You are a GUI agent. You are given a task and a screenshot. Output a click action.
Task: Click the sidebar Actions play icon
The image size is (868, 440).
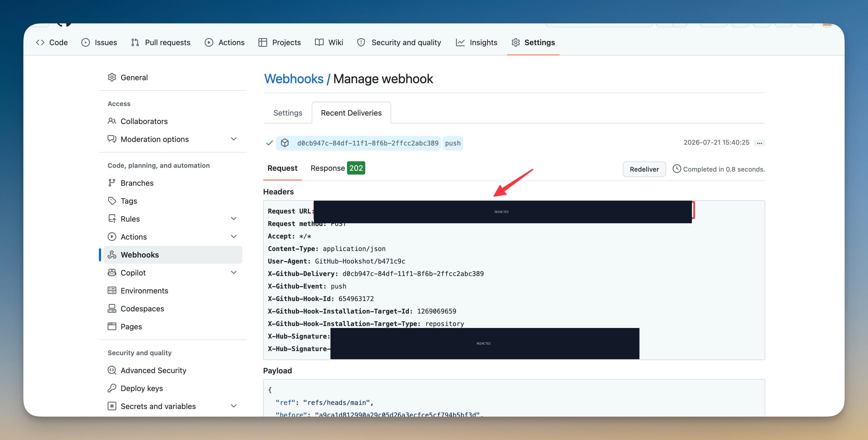pos(112,236)
